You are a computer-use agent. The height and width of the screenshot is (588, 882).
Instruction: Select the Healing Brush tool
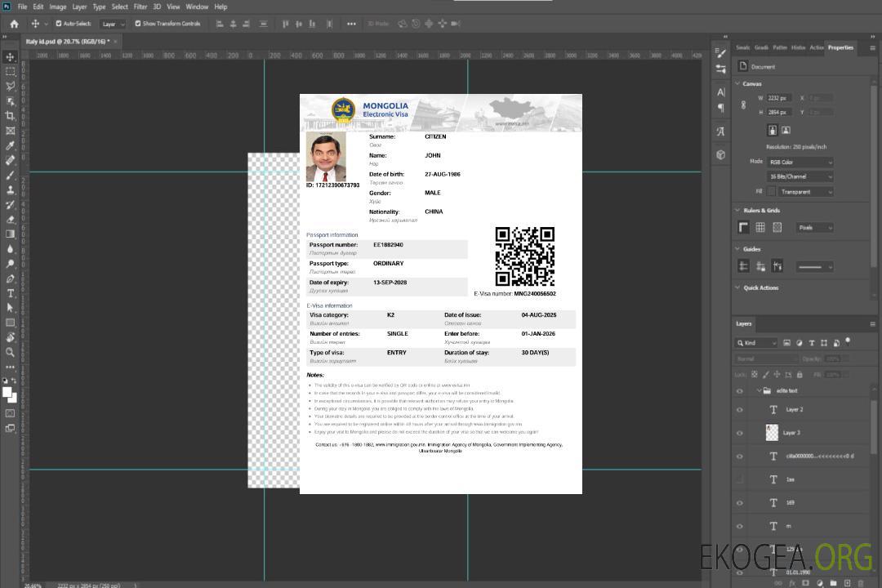10,160
